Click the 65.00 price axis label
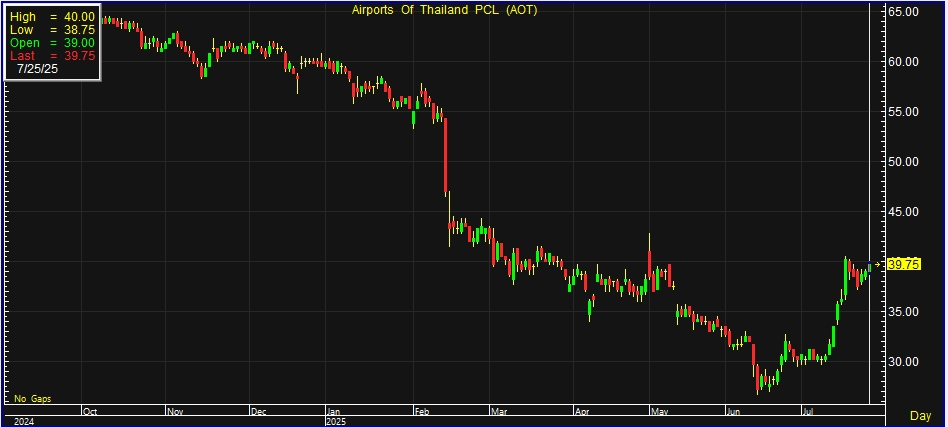948x427 pixels. coord(904,12)
